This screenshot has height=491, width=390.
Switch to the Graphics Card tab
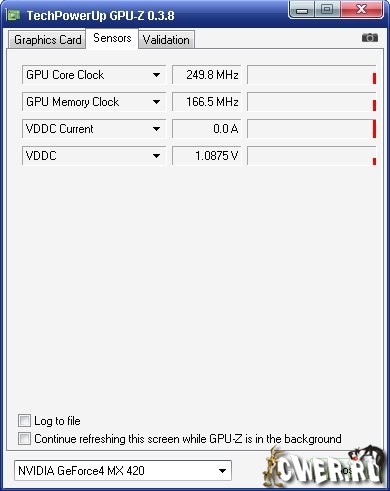(x=47, y=40)
